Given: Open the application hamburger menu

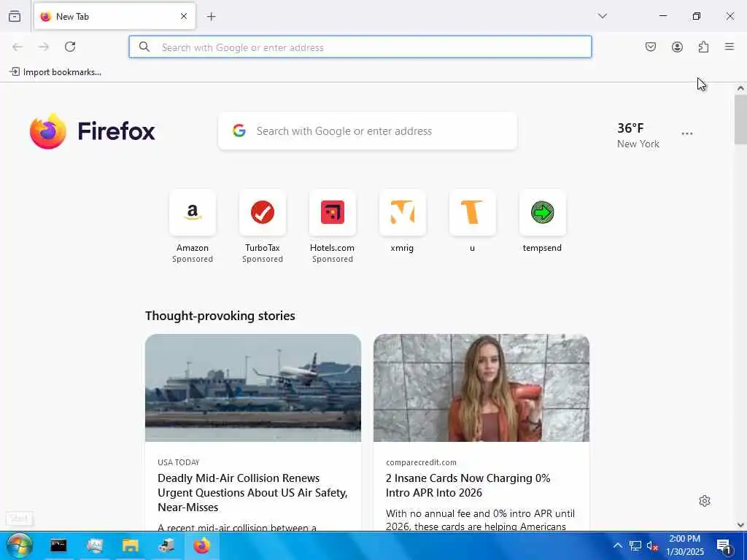Looking at the screenshot, I should point(729,47).
